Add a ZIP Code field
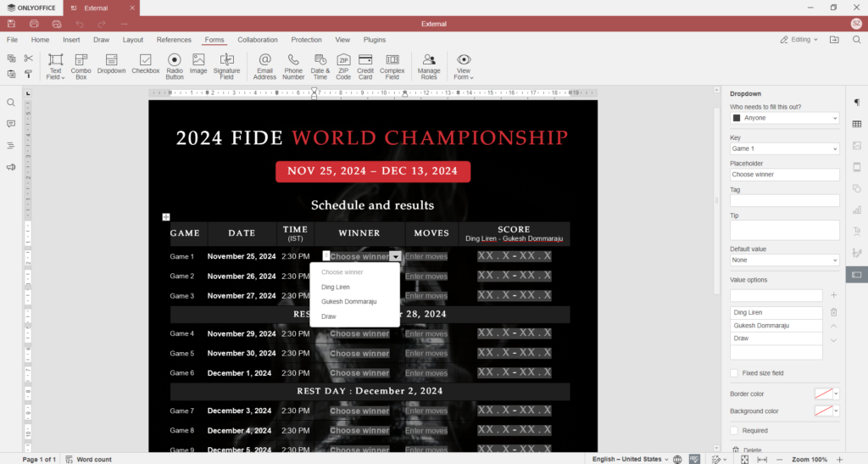 pyautogui.click(x=343, y=65)
